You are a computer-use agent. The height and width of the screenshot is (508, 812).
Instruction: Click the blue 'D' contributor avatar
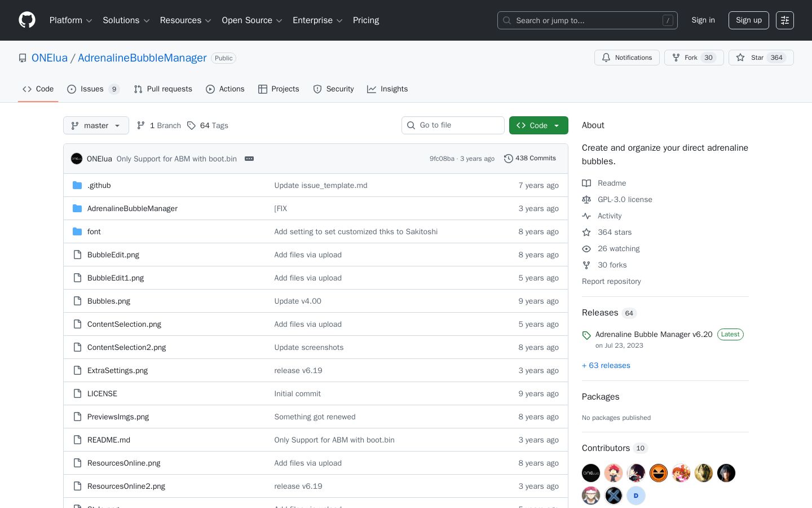click(x=636, y=496)
